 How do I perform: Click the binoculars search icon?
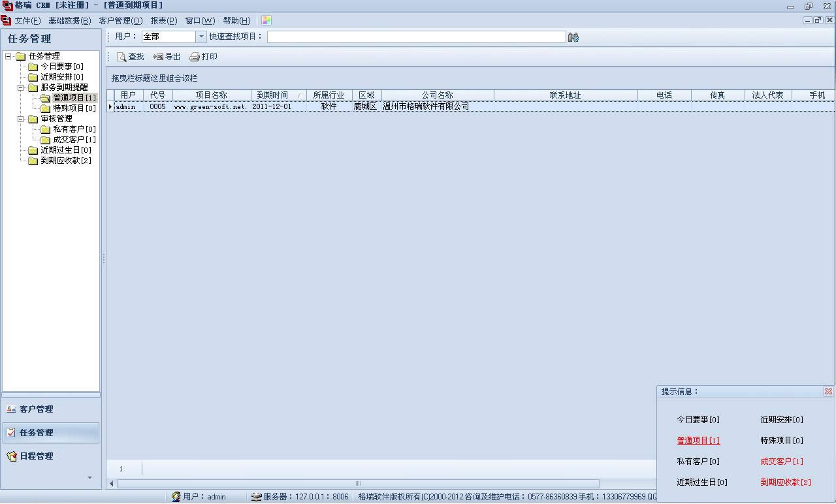click(x=573, y=37)
